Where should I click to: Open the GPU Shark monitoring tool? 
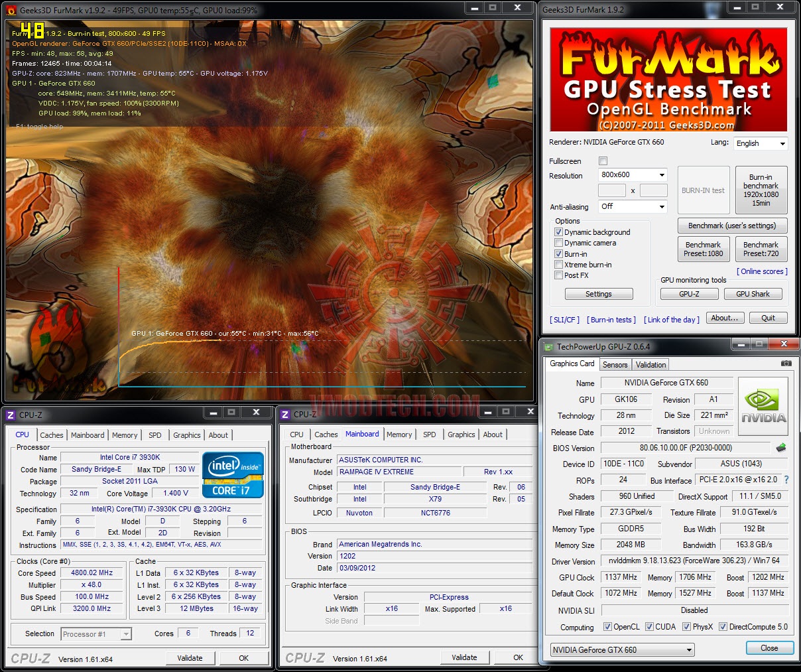pos(753,294)
